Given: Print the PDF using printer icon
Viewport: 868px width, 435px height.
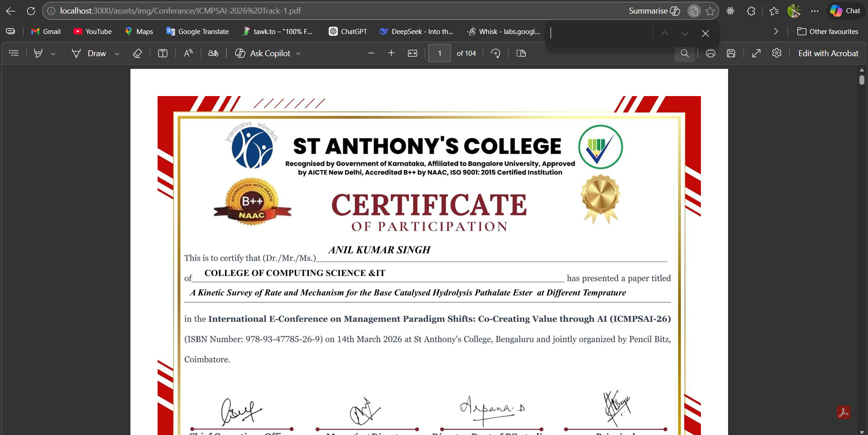Looking at the screenshot, I should pyautogui.click(x=710, y=53).
